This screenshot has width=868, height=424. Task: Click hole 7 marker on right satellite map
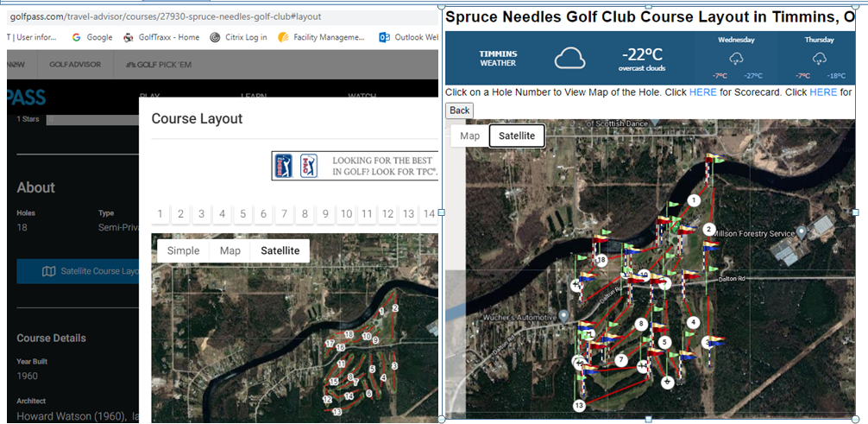[621, 360]
